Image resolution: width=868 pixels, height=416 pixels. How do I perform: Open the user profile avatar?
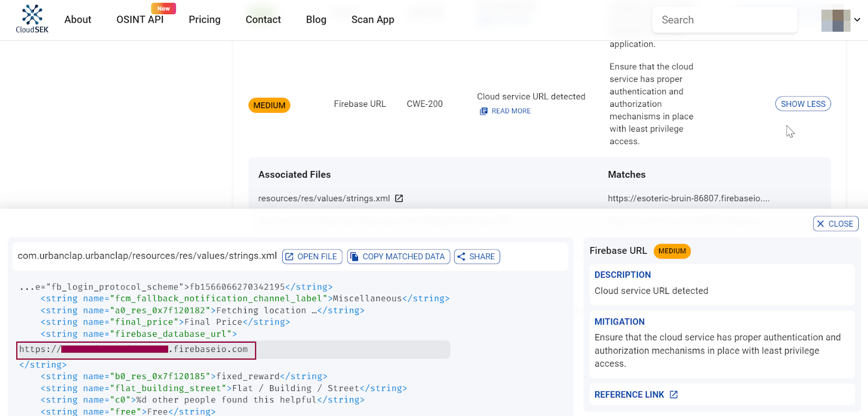click(x=835, y=20)
